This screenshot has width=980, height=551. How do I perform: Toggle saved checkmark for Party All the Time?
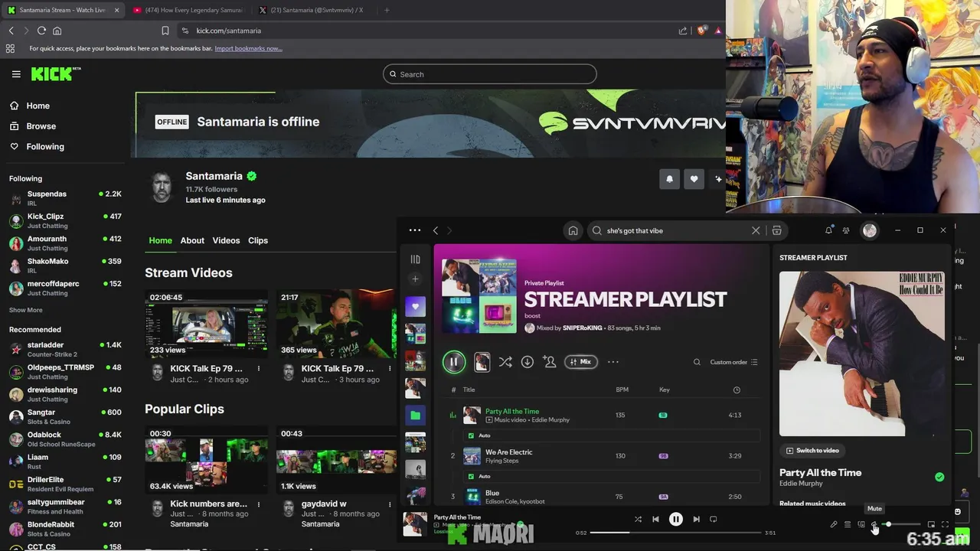click(939, 477)
